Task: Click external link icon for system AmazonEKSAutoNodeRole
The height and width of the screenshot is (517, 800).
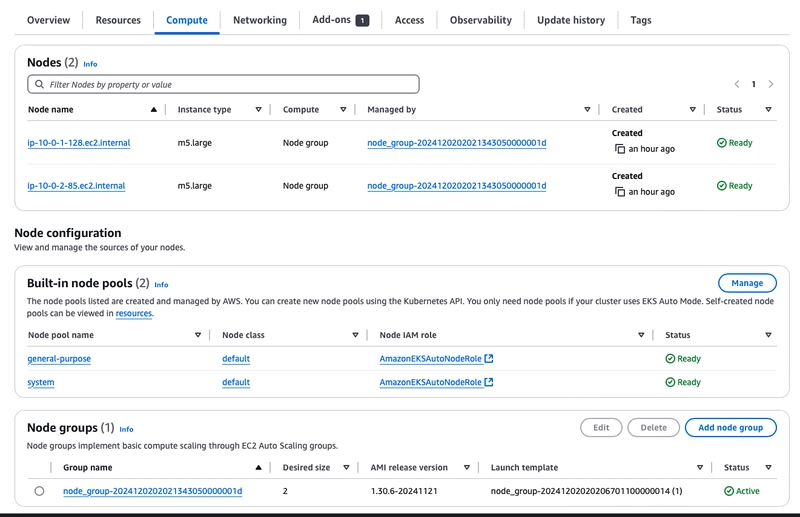Action: [x=489, y=383]
